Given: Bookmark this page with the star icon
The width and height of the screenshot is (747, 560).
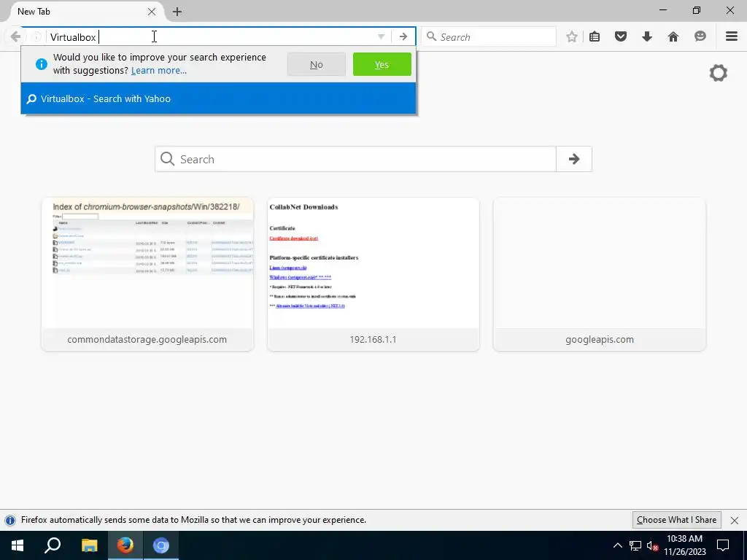Looking at the screenshot, I should pyautogui.click(x=572, y=36).
